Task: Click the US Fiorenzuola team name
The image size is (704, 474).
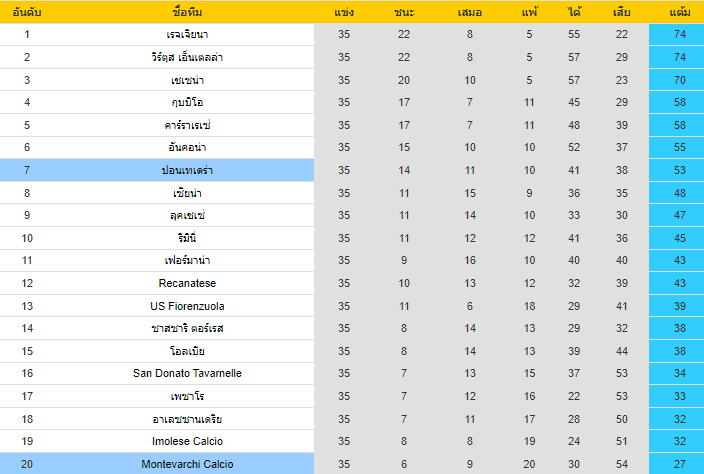Action: (x=187, y=306)
